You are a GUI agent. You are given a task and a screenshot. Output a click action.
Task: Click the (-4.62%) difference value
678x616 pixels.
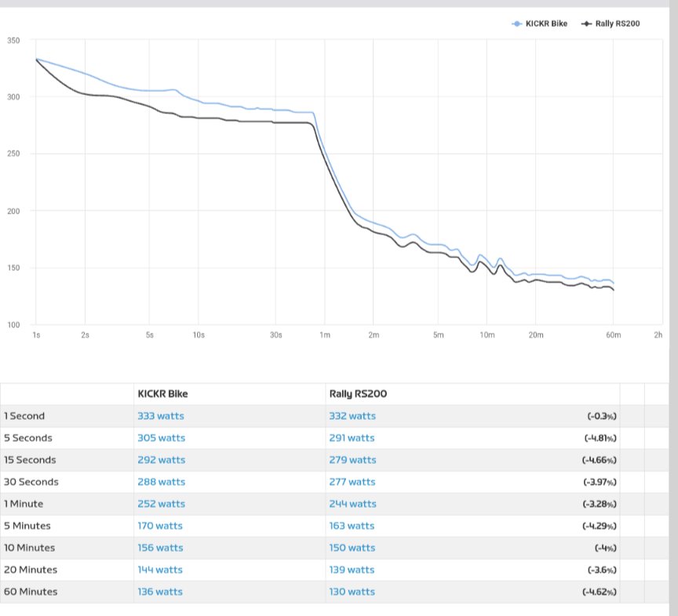click(x=600, y=592)
